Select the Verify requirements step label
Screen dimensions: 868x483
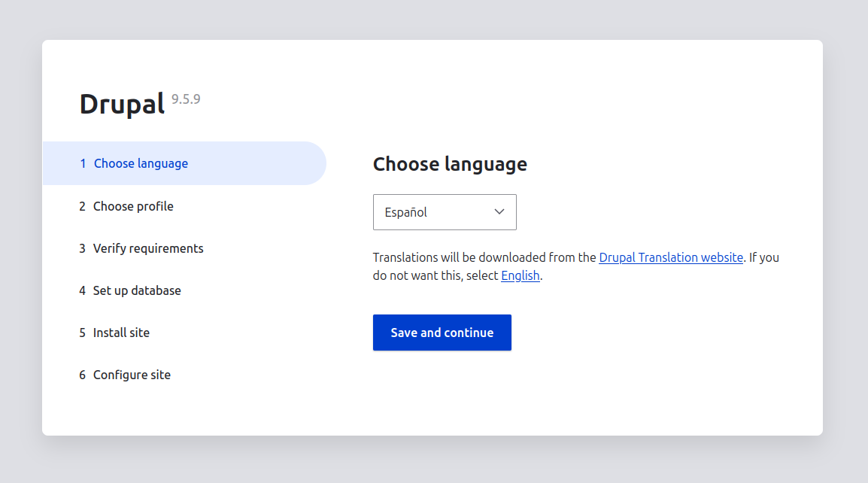[148, 248]
